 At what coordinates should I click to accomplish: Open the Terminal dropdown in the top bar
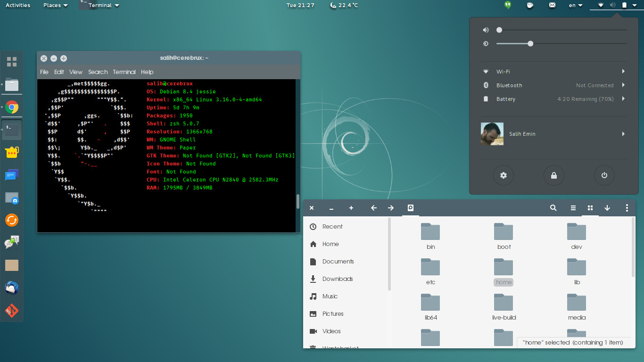(x=100, y=5)
